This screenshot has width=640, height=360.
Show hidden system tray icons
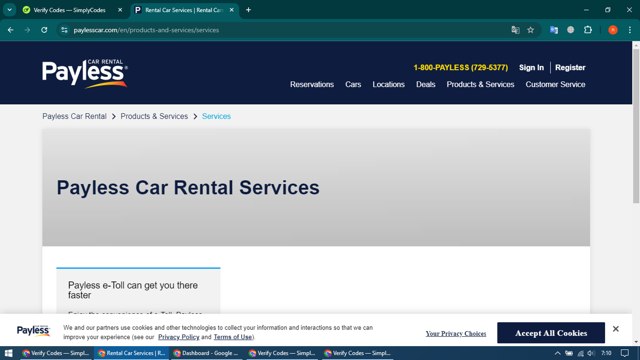pos(558,353)
